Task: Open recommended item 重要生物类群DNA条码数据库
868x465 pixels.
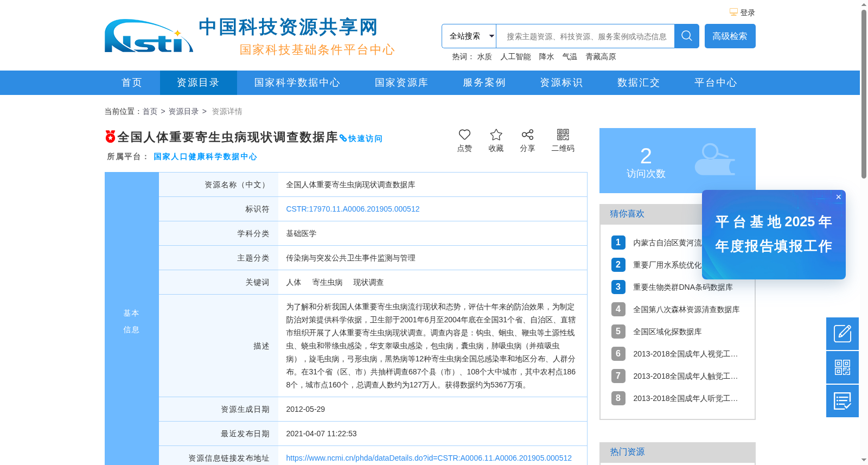Action: (682, 287)
